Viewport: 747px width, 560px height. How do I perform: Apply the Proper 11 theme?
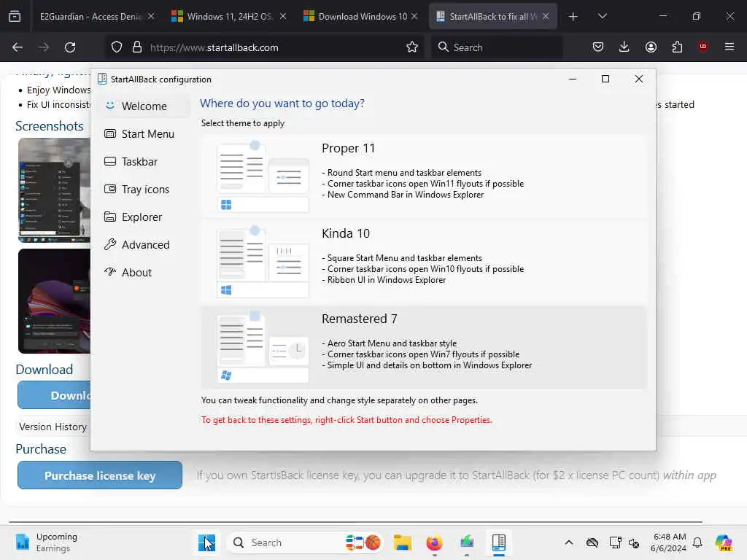click(424, 176)
